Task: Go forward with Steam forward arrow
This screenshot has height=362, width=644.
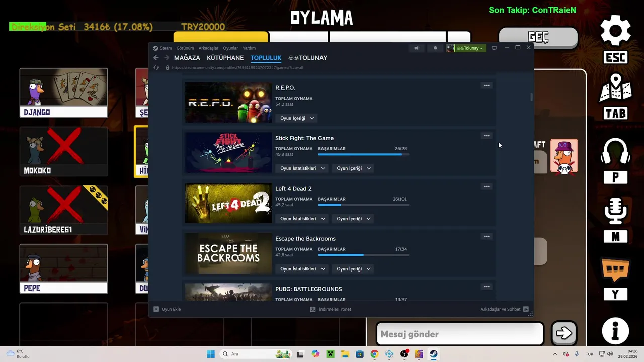Action: click(x=167, y=58)
